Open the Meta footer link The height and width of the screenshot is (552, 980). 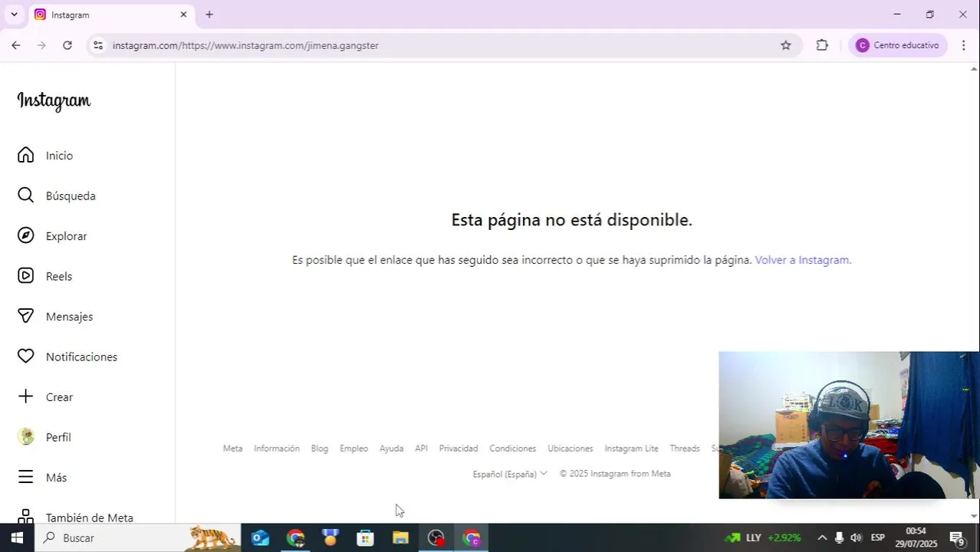tap(232, 449)
